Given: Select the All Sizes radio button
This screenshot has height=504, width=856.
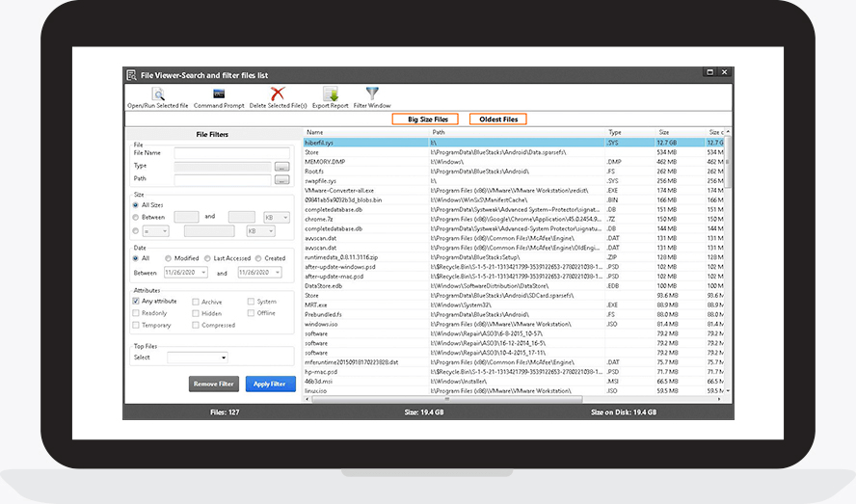Looking at the screenshot, I should pyautogui.click(x=135, y=205).
